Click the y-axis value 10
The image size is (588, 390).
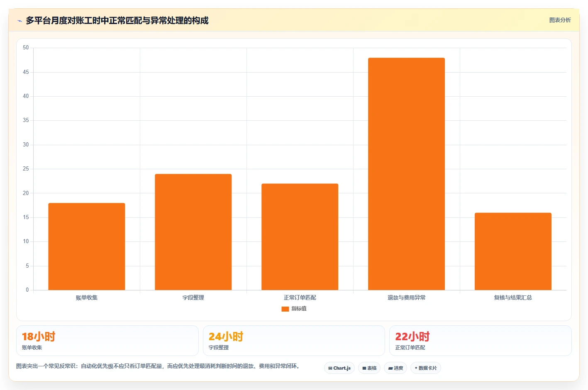tap(26, 241)
